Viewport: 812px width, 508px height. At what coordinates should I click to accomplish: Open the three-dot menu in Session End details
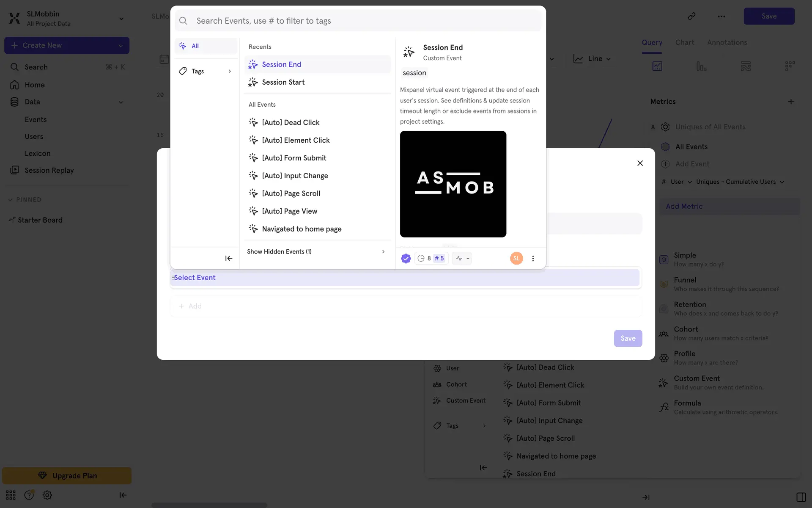pos(533,258)
